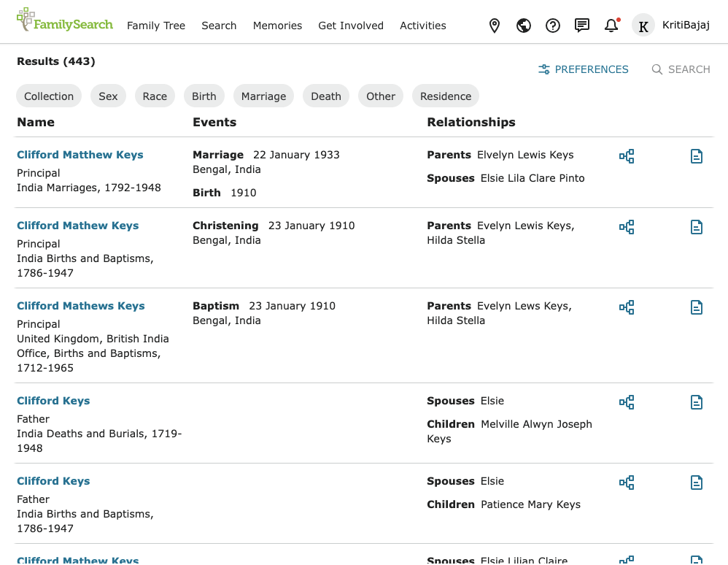Open the Preferences panel
The width and height of the screenshot is (728, 565).
pos(584,69)
